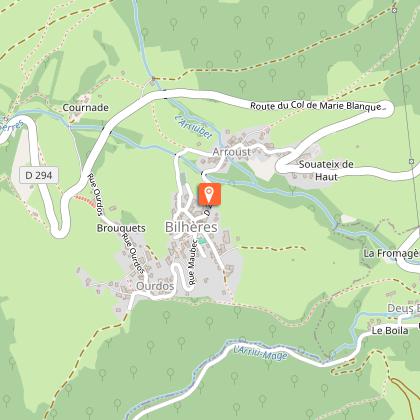Click the upper Rue Ourdos street label
The width and height of the screenshot is (420, 420).
[x=95, y=194]
